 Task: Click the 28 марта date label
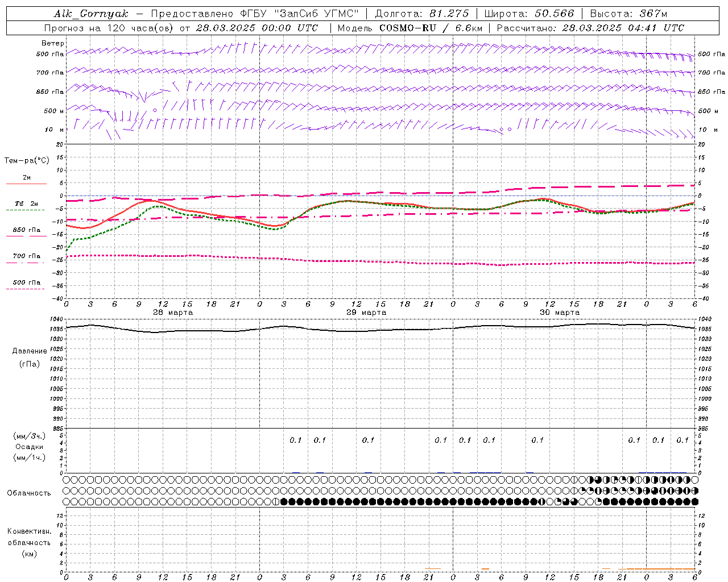(x=173, y=313)
